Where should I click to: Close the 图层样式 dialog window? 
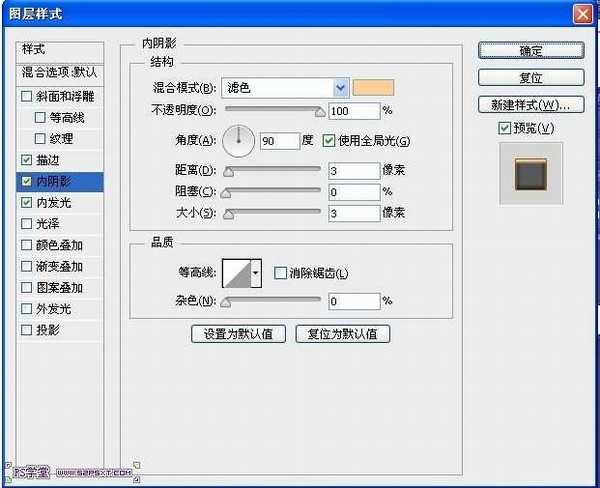[x=582, y=14]
